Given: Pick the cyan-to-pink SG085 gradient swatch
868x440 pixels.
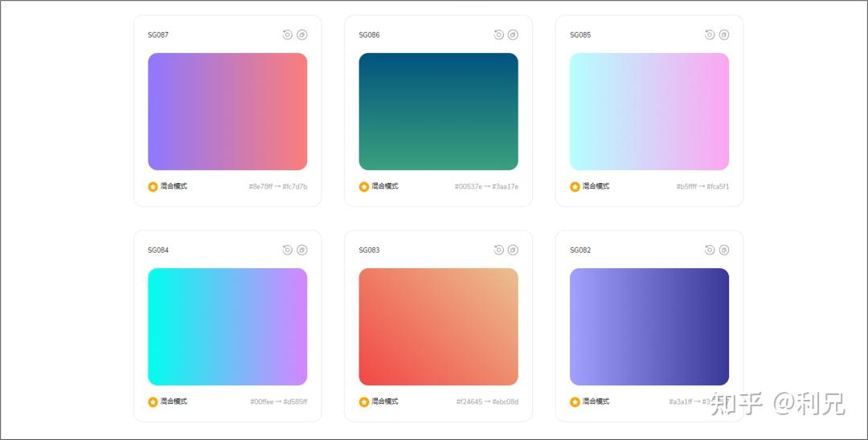Looking at the screenshot, I should [649, 112].
